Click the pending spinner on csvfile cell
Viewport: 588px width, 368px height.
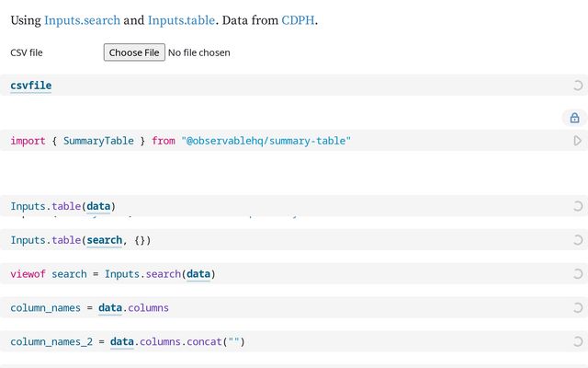(x=578, y=86)
